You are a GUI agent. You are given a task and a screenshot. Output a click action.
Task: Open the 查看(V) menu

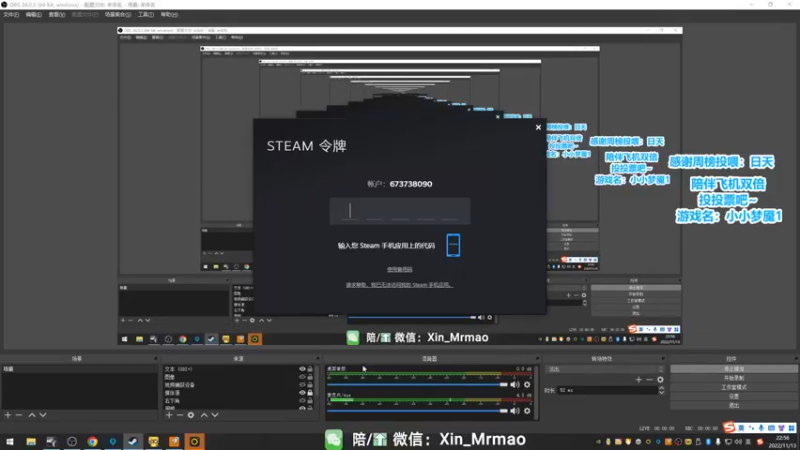point(57,15)
